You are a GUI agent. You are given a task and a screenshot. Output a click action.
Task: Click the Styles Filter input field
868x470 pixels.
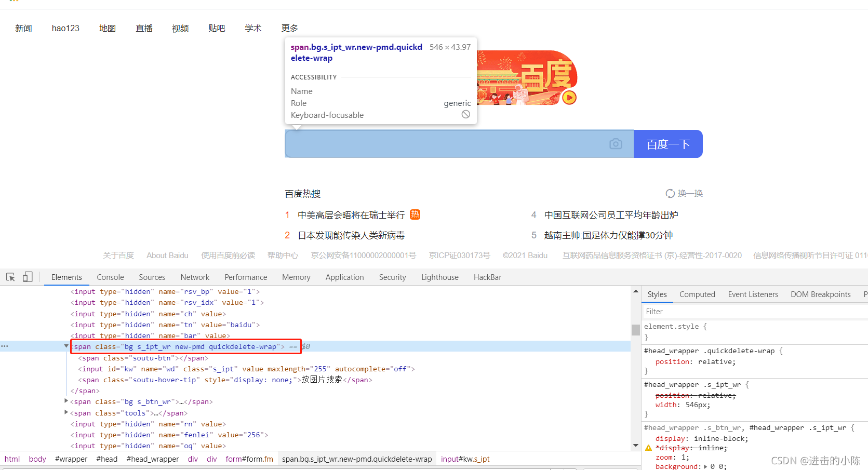pyautogui.click(x=754, y=311)
